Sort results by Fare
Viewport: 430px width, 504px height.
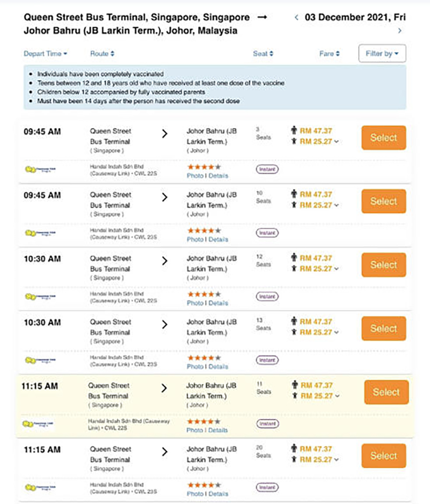329,54
